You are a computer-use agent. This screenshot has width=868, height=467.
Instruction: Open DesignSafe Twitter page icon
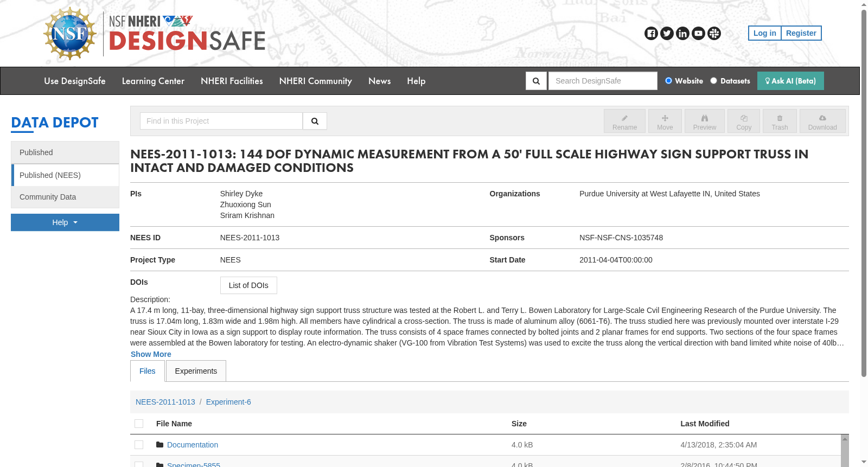click(x=667, y=34)
